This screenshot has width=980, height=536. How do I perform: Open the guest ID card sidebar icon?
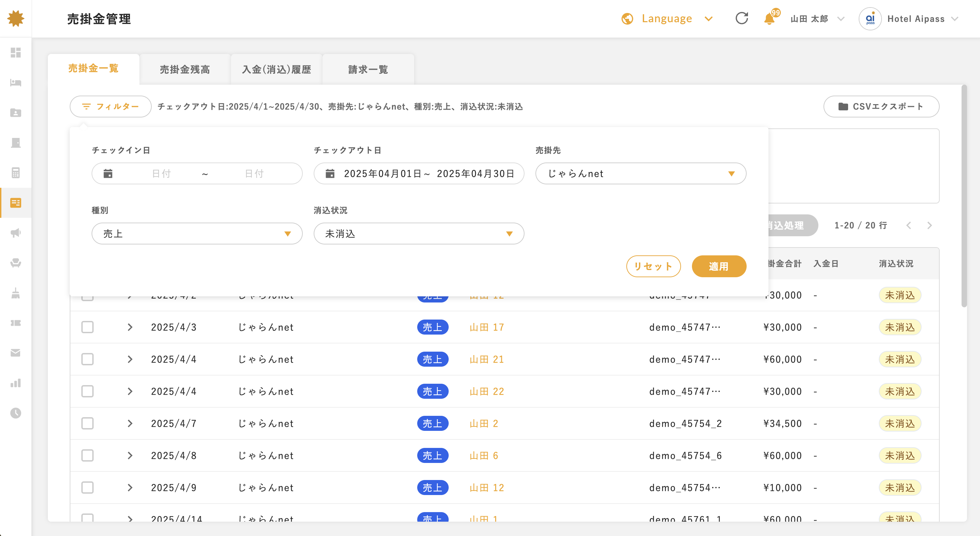[x=16, y=113]
